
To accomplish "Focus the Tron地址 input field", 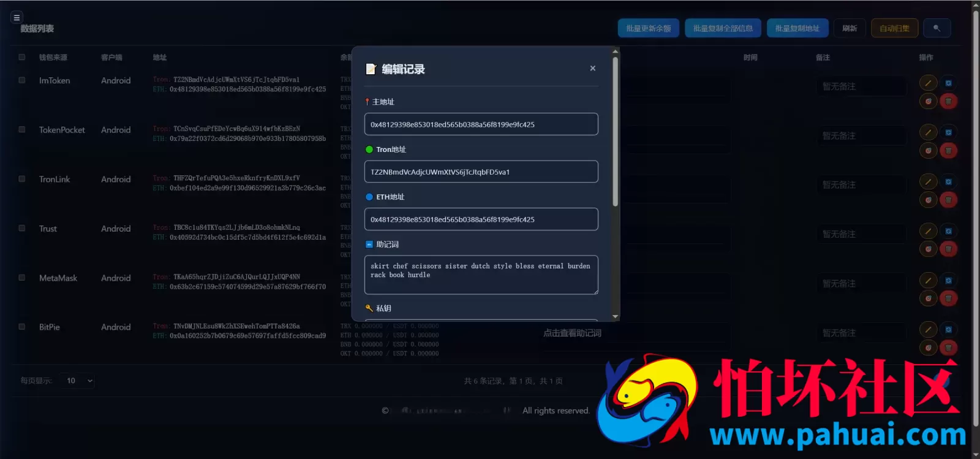I will pyautogui.click(x=481, y=172).
